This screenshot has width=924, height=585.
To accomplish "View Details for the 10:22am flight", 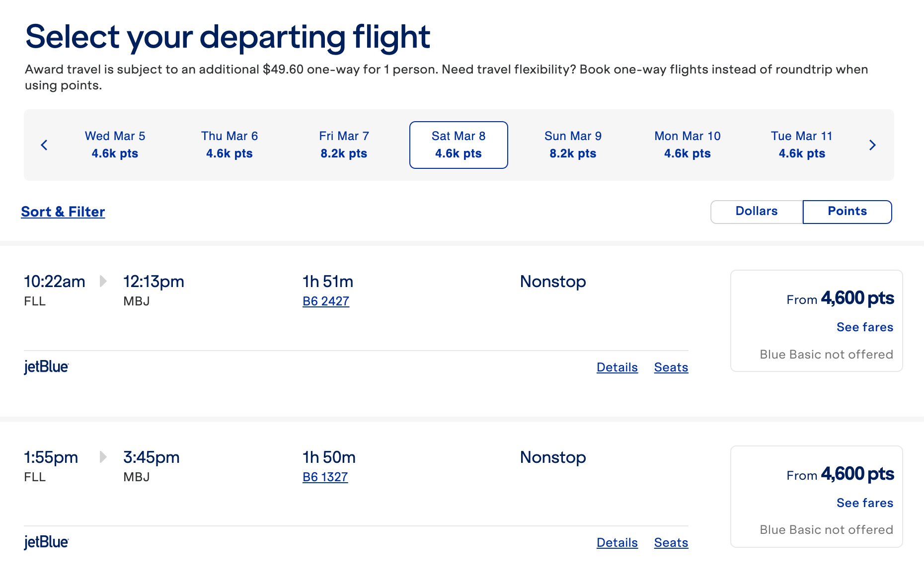I will (x=617, y=367).
